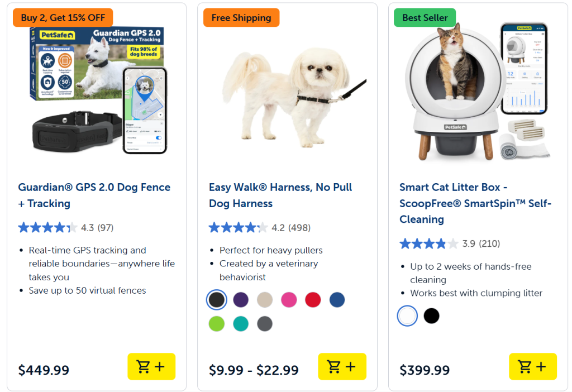Select navy blue harness color
The width and height of the screenshot is (572, 392).
click(337, 300)
